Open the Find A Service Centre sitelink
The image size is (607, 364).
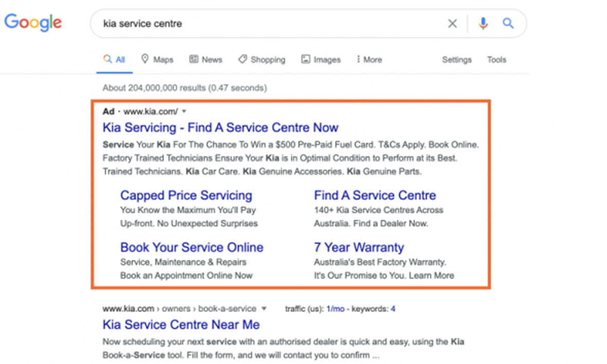coord(374,195)
